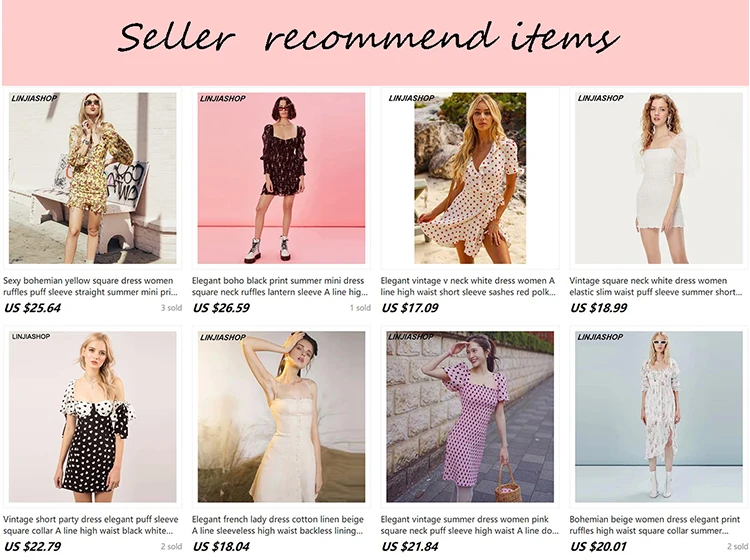Click the US $25.64 price
Image resolution: width=750 pixels, height=560 pixels.
point(33,308)
